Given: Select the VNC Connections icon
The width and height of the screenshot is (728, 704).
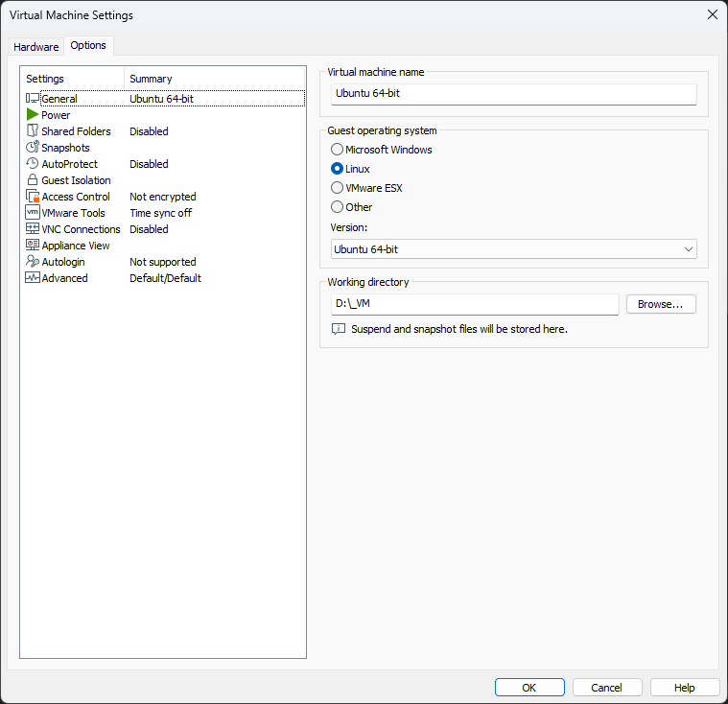Looking at the screenshot, I should pos(33,229).
